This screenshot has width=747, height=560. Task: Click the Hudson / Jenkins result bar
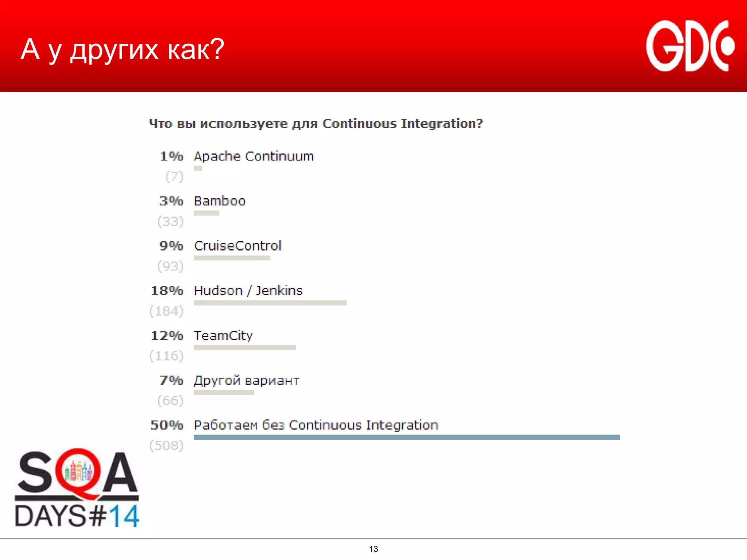[x=270, y=303]
